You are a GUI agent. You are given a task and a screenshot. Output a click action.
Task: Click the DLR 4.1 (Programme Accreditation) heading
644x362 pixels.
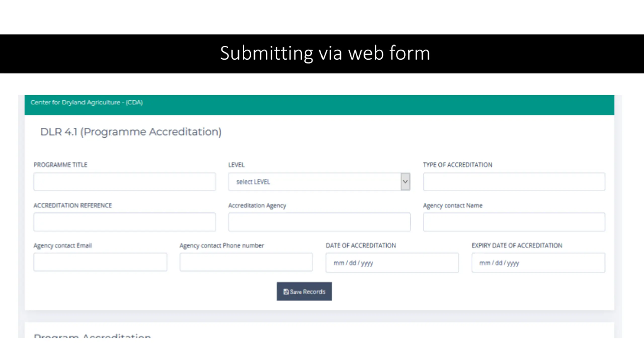point(131,132)
